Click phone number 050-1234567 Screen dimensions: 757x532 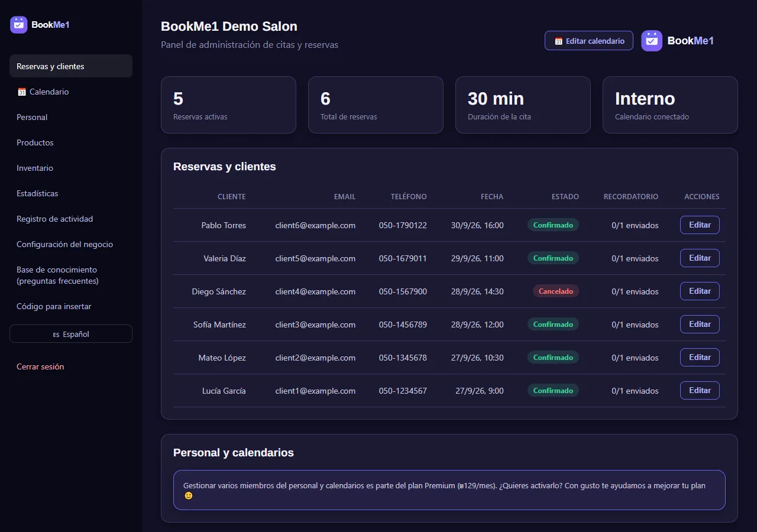[403, 391]
